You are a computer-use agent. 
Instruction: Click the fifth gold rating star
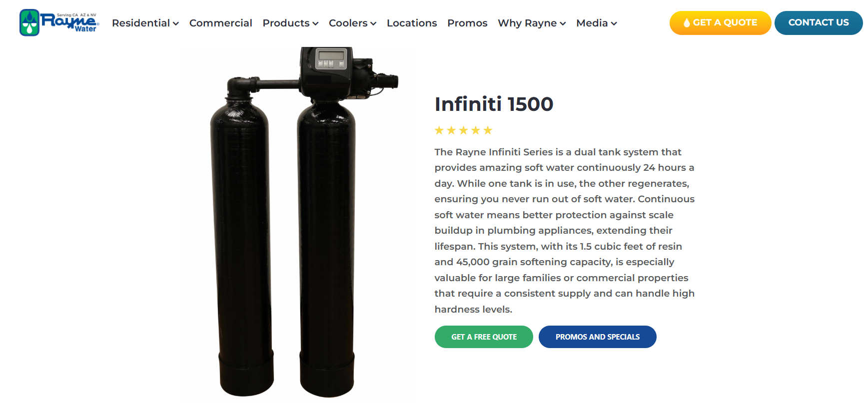click(488, 130)
